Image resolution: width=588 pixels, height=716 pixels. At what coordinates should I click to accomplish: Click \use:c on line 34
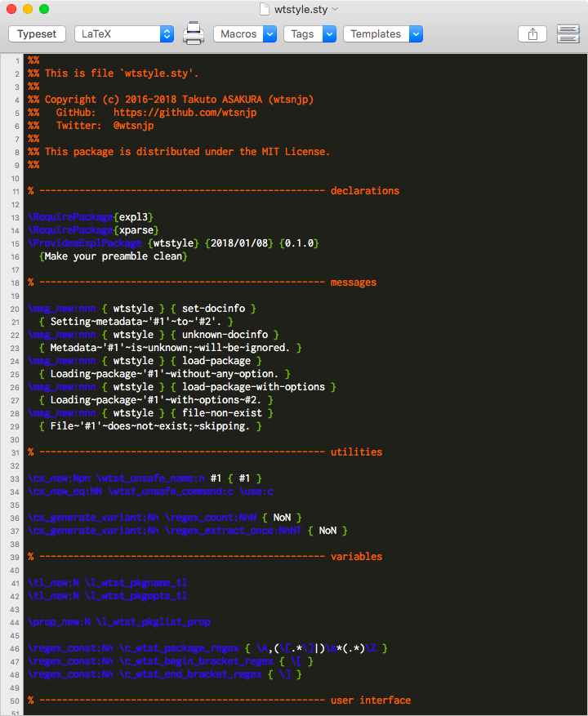coord(256,491)
